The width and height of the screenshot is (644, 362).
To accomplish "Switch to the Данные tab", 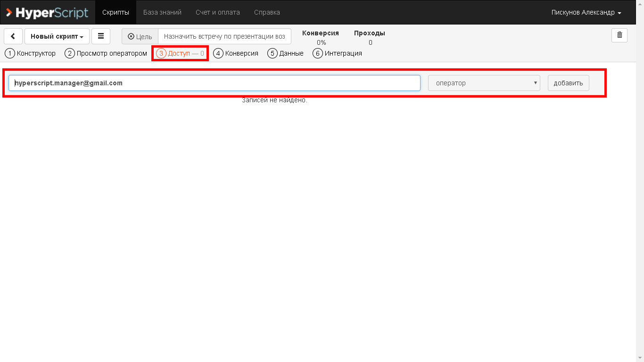I will tap(286, 53).
